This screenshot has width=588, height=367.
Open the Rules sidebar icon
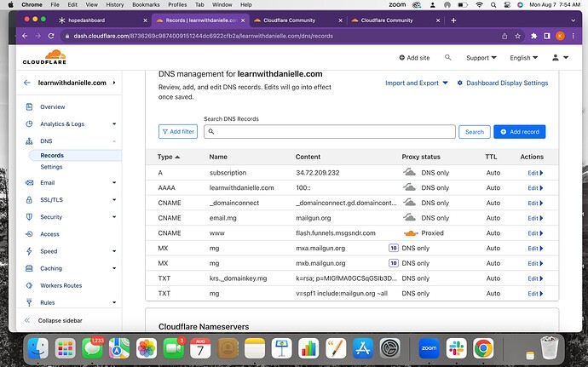click(29, 302)
